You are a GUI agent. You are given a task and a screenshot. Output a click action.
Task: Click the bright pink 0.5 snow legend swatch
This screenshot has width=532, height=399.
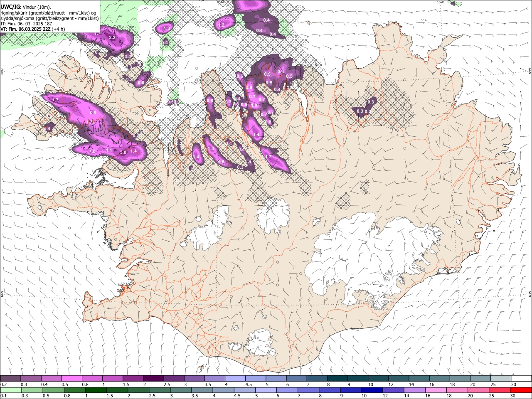[x=71, y=378]
